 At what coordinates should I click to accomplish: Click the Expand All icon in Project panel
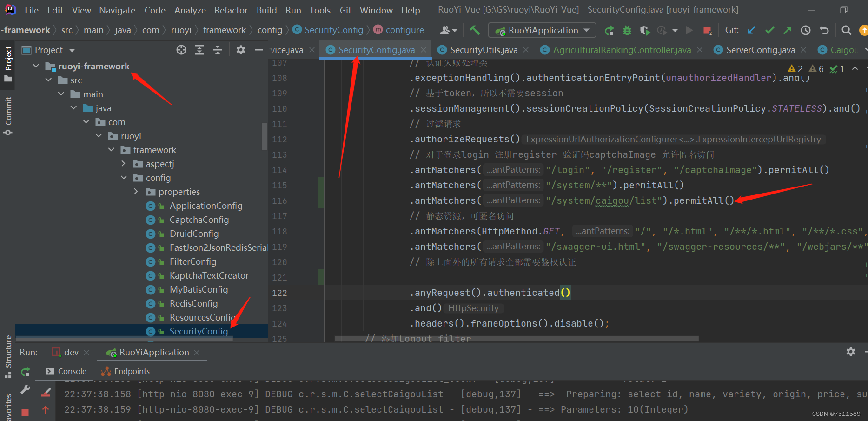(x=199, y=50)
